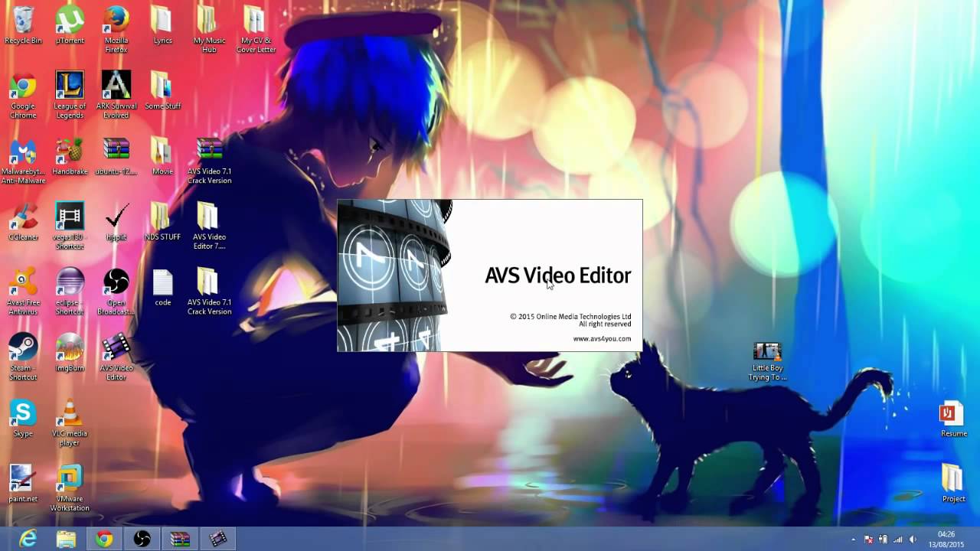
Task: Click the 2015 Online Media Technologies copyright text
Action: point(570,316)
